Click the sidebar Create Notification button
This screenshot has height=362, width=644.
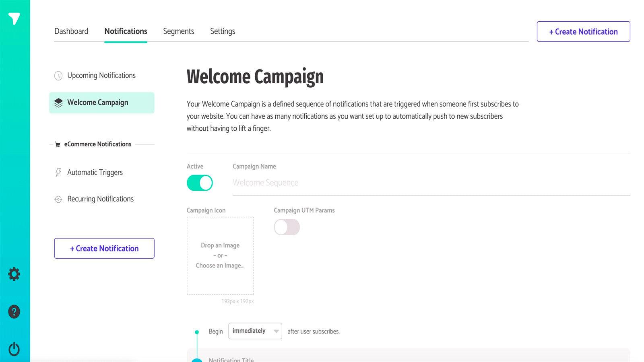point(104,248)
